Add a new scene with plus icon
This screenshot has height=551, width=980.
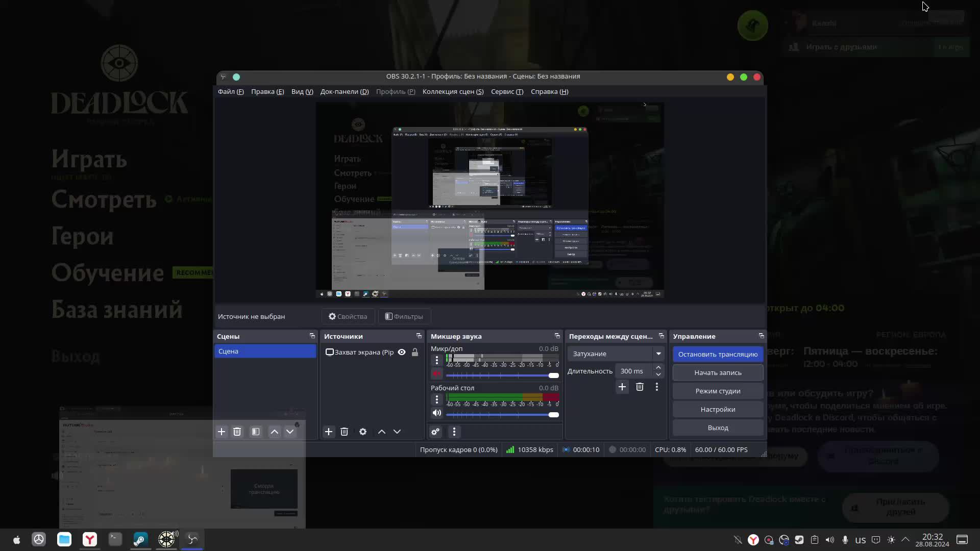222,432
